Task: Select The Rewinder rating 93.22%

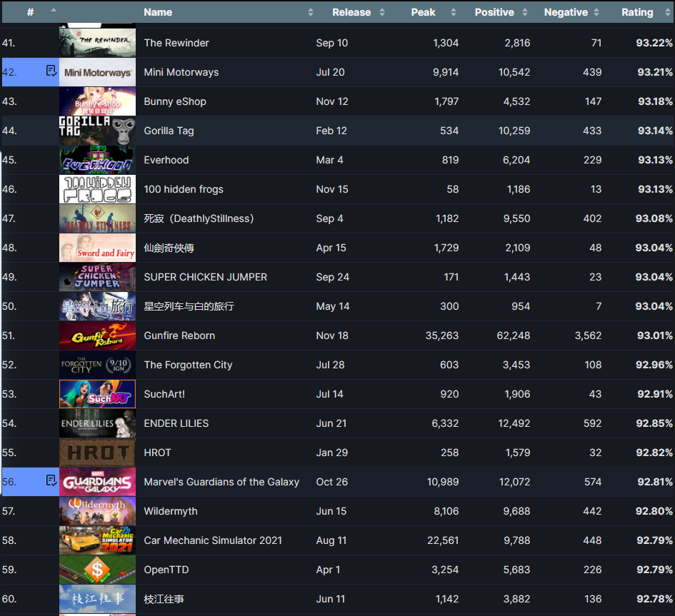Action: pos(654,43)
